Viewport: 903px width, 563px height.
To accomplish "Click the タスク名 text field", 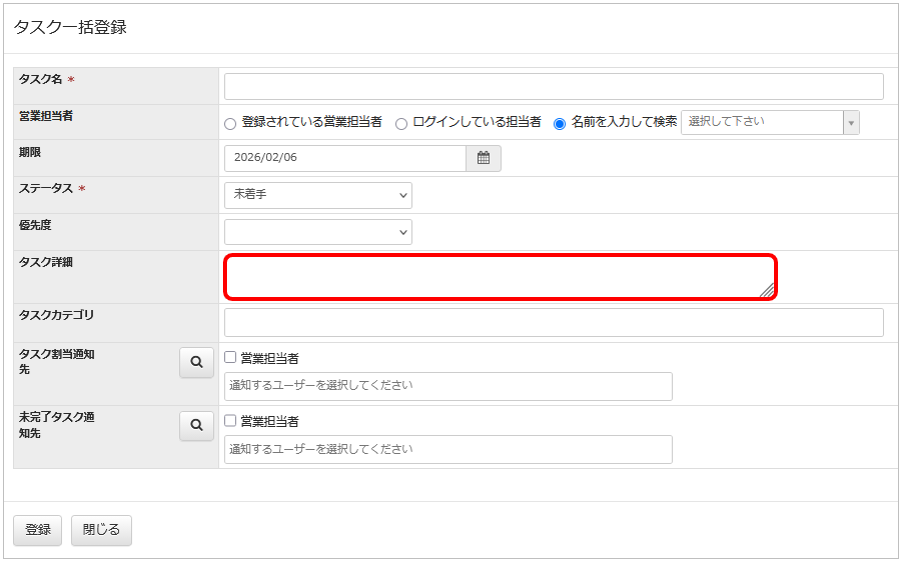I will point(553,86).
